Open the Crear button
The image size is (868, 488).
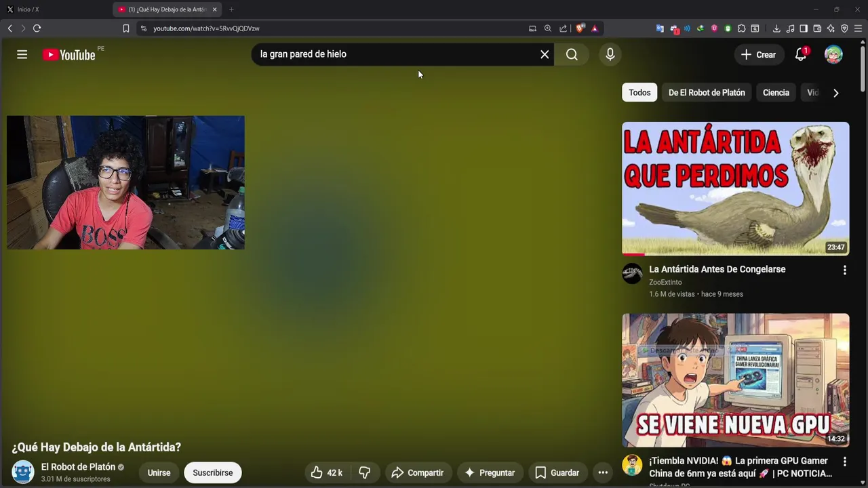[759, 55]
